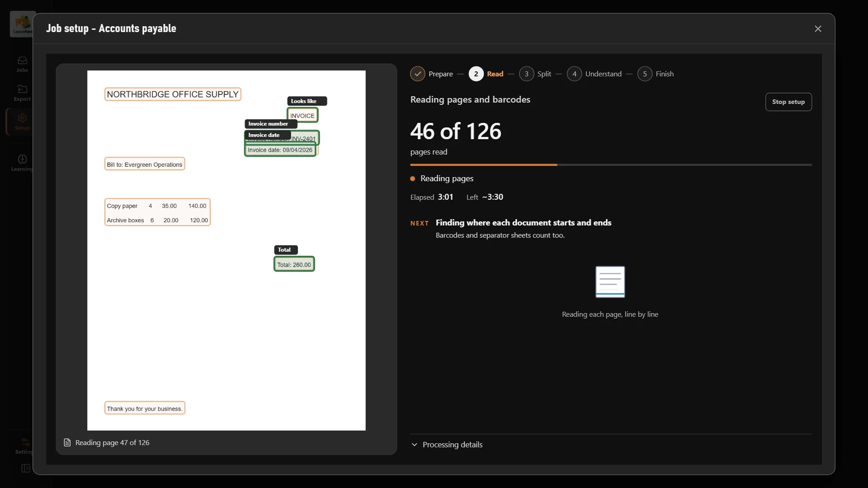Click the CapturePoint app logo
The image size is (868, 488).
click(x=22, y=24)
